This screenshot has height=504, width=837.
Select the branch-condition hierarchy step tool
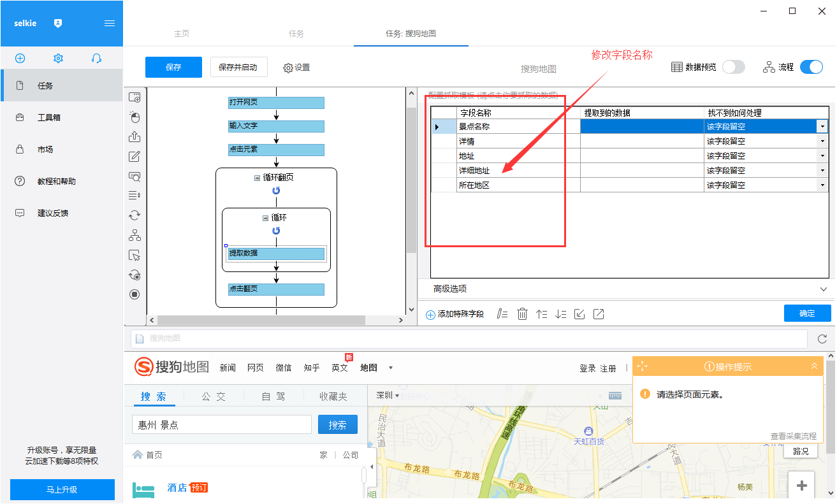pos(135,235)
